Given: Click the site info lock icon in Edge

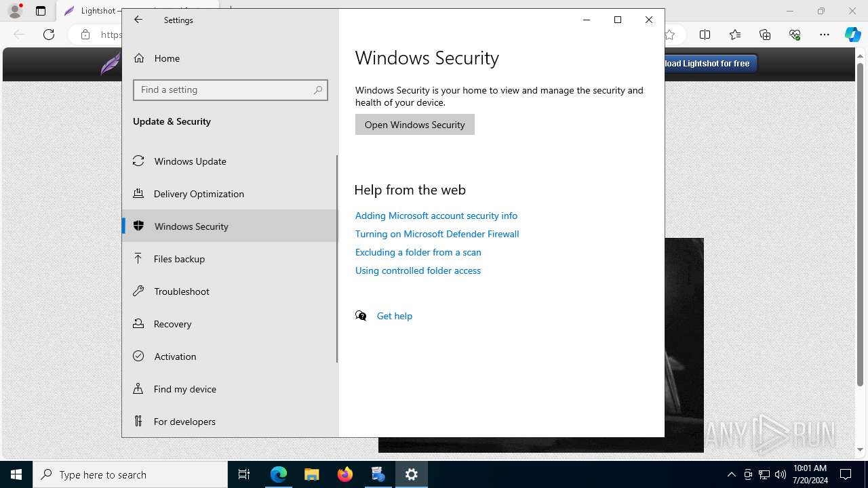Looking at the screenshot, I should pos(85,35).
